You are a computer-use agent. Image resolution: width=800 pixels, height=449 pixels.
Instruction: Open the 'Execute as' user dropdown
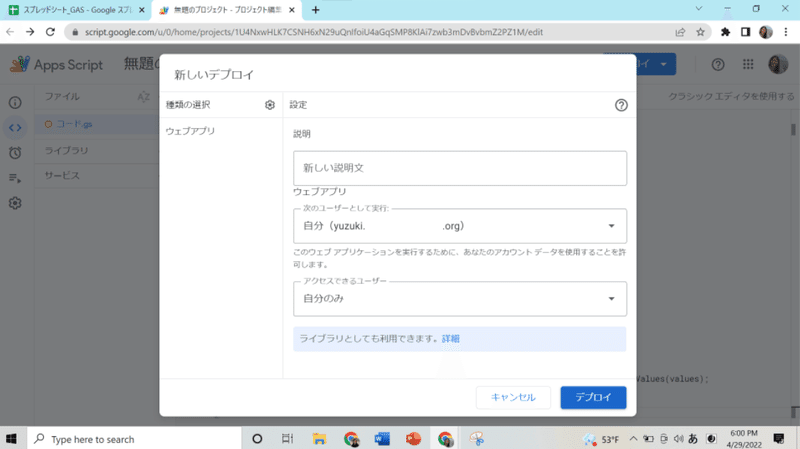click(x=460, y=226)
